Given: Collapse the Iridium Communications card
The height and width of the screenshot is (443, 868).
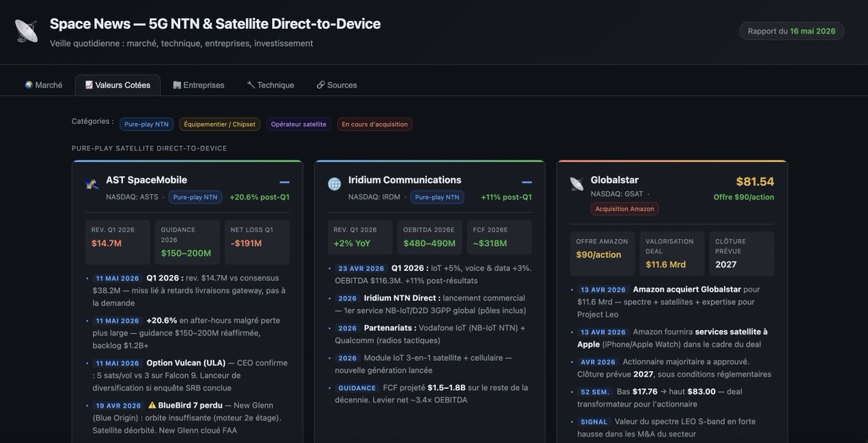Looking at the screenshot, I should coord(527,182).
